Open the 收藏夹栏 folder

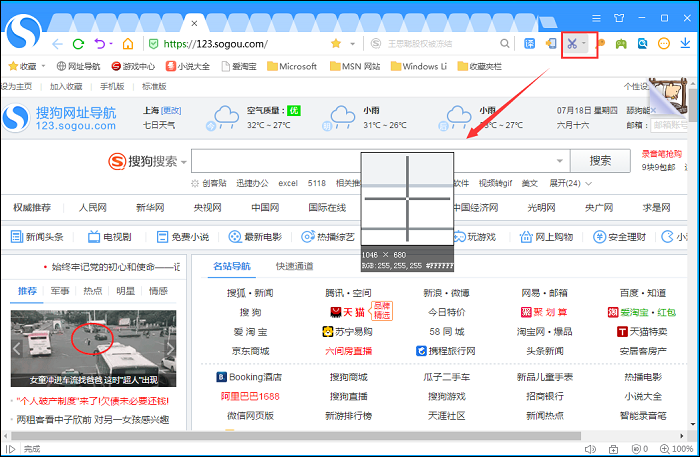(x=480, y=66)
